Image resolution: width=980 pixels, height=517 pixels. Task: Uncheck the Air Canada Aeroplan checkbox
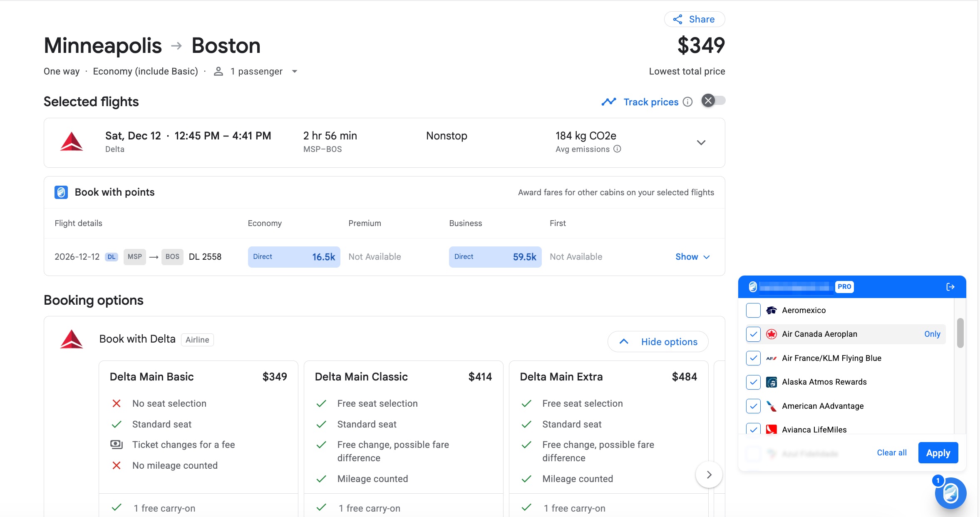(753, 334)
